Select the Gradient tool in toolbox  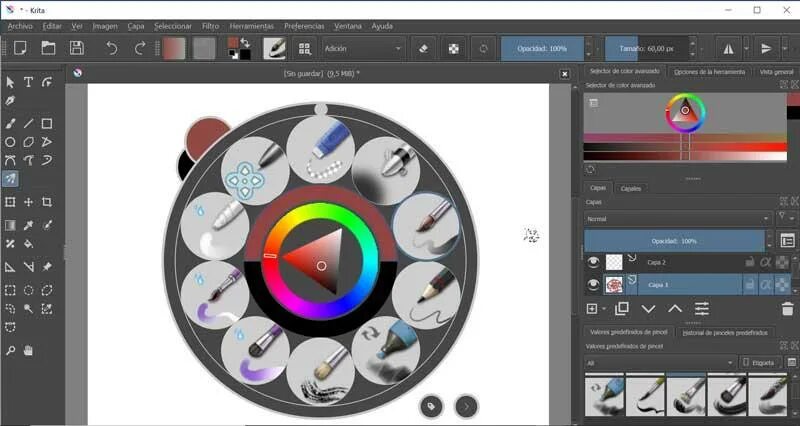click(10, 225)
